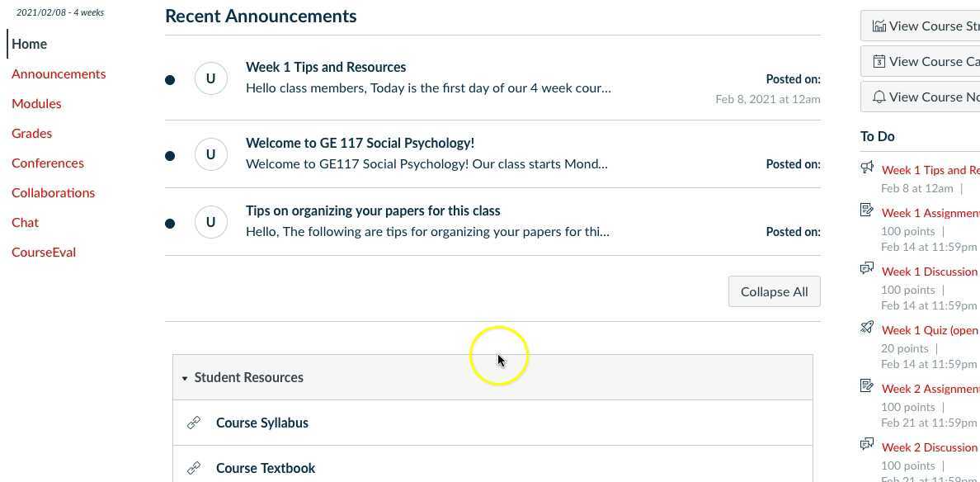Toggle unread dot for Welcome to GE 117 announcement
This screenshot has width=980, height=482.
(170, 155)
